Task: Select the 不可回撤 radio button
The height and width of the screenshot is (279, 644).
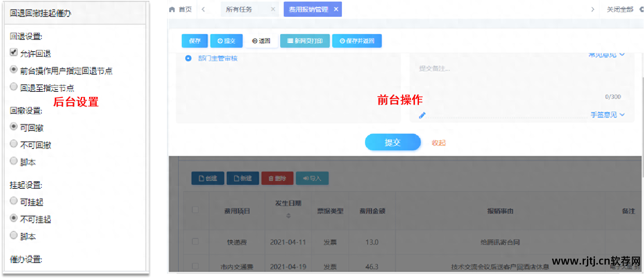Action: (14, 144)
